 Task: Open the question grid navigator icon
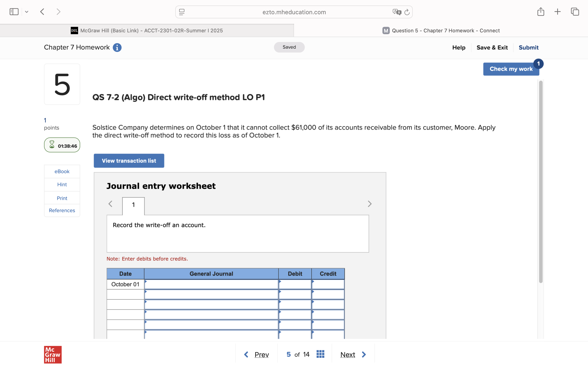(320, 354)
